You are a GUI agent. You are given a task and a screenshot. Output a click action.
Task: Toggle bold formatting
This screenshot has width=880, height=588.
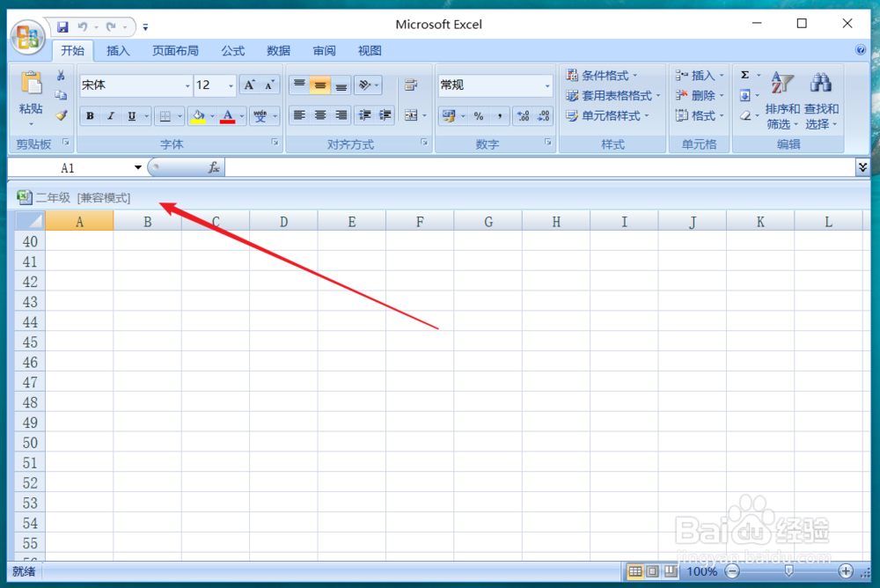(90, 116)
